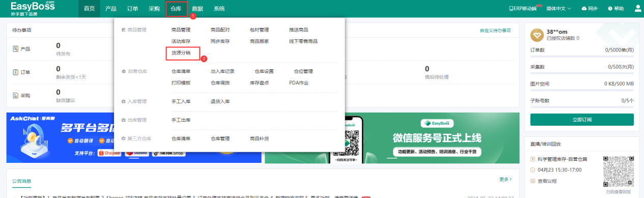This screenshot has height=198, width=644.
Task: Open the 系统 menu
Action: click(x=219, y=9)
